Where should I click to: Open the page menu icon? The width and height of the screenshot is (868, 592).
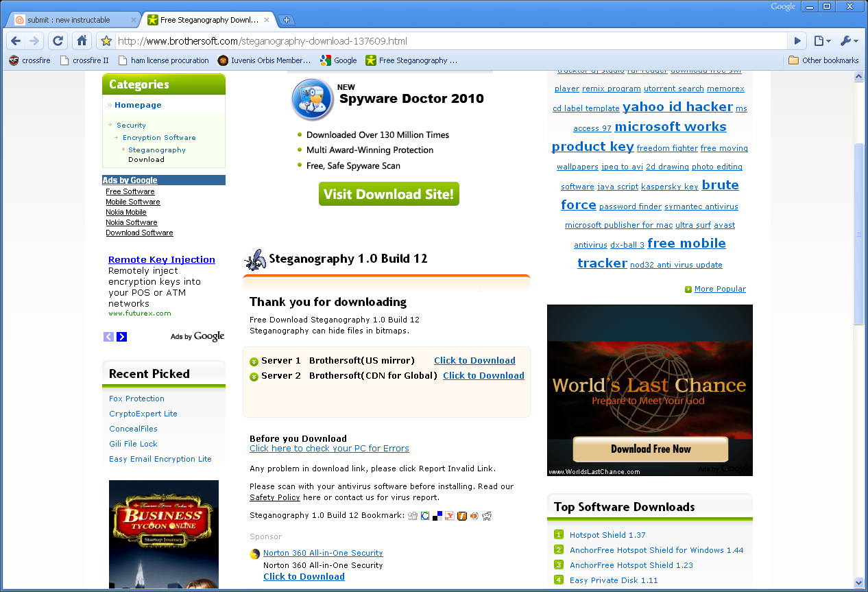coord(821,41)
